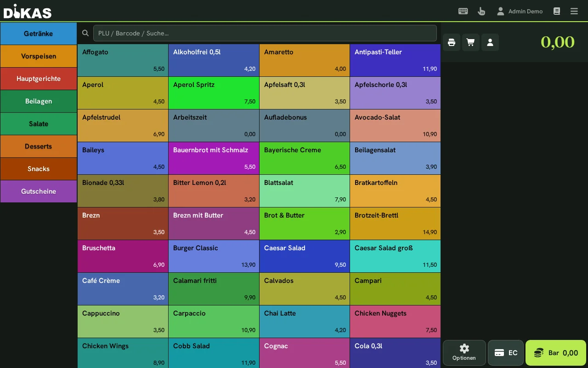The image size is (588, 368).
Task: Add Calamari fritti item
Action: 214,289
